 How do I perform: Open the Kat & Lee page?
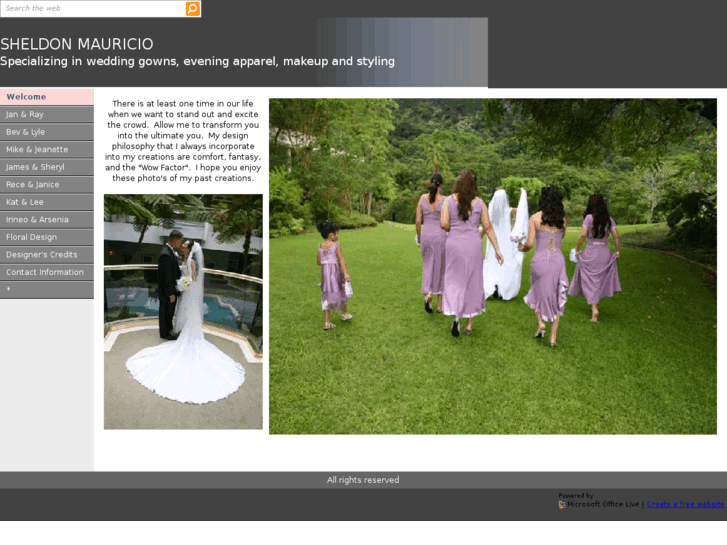click(47, 202)
